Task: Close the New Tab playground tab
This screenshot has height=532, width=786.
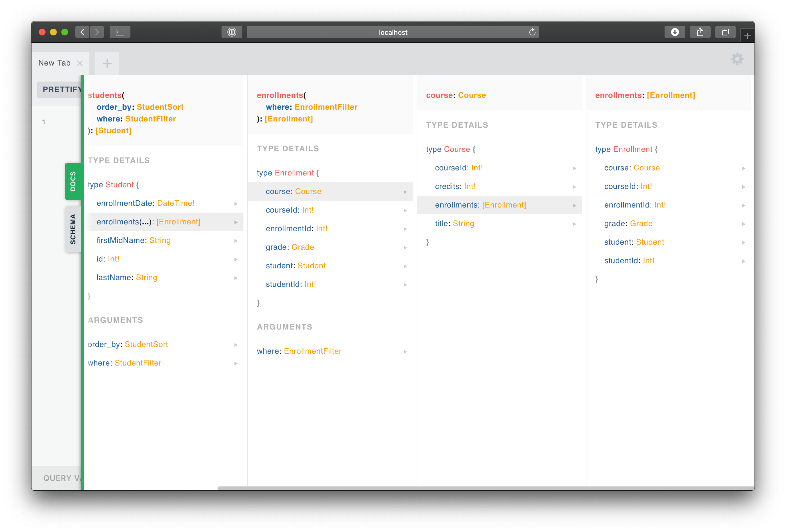Action: [x=80, y=63]
